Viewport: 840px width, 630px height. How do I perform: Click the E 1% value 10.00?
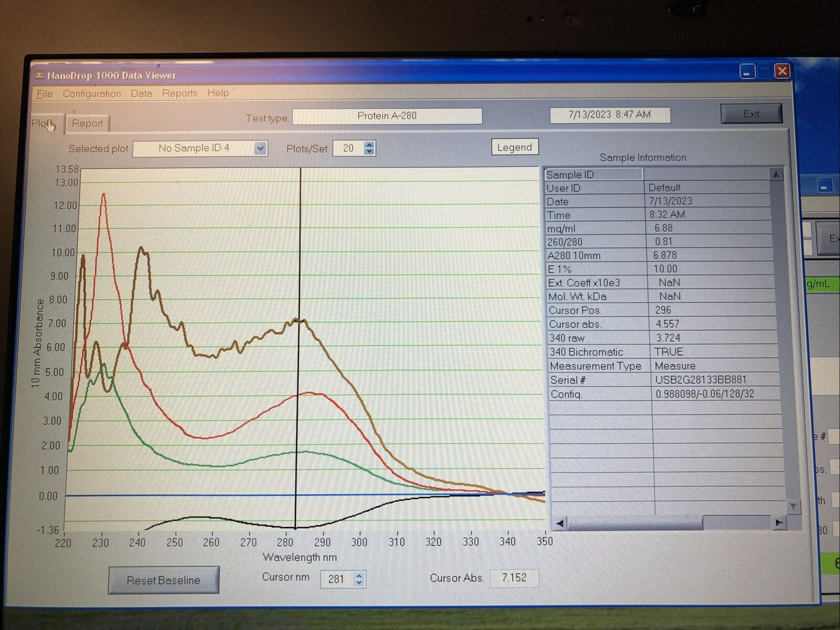[x=665, y=269]
